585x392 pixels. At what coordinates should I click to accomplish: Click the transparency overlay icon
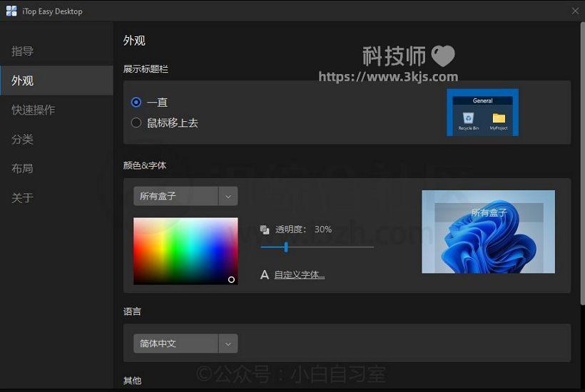265,229
